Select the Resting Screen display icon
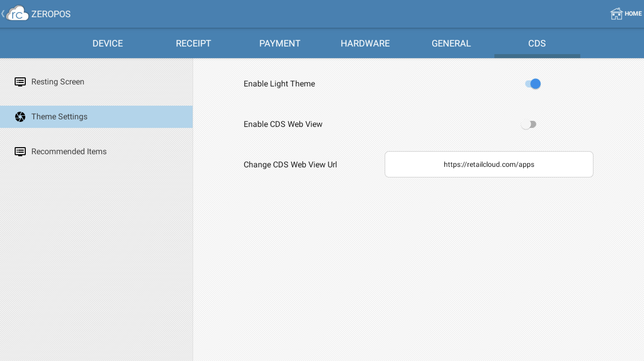This screenshot has width=644, height=361. tap(20, 81)
